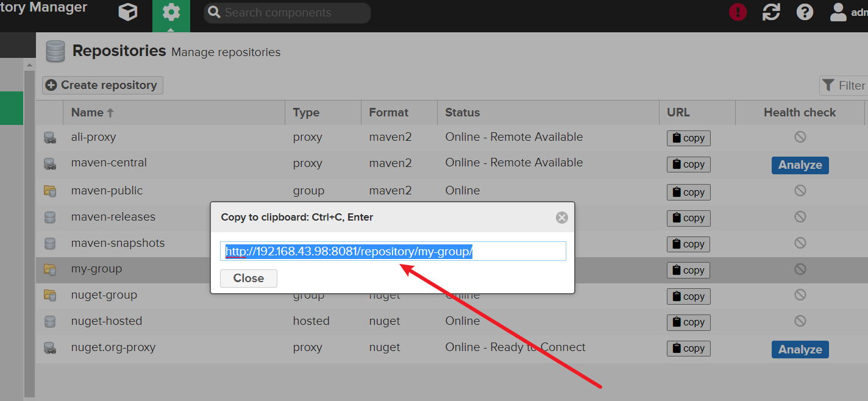The height and width of the screenshot is (401, 868).
Task: Open the Administration gear icon
Action: click(x=171, y=12)
